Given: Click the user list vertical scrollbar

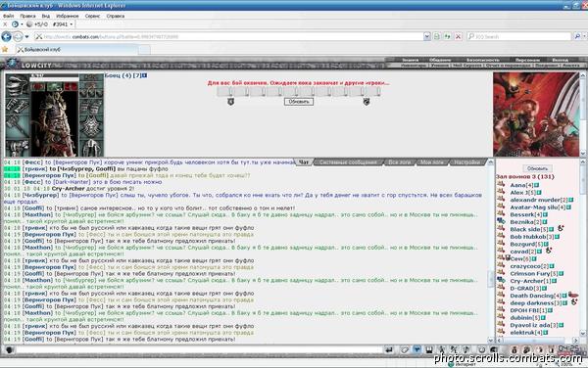Looking at the screenshot, I should (583, 247).
